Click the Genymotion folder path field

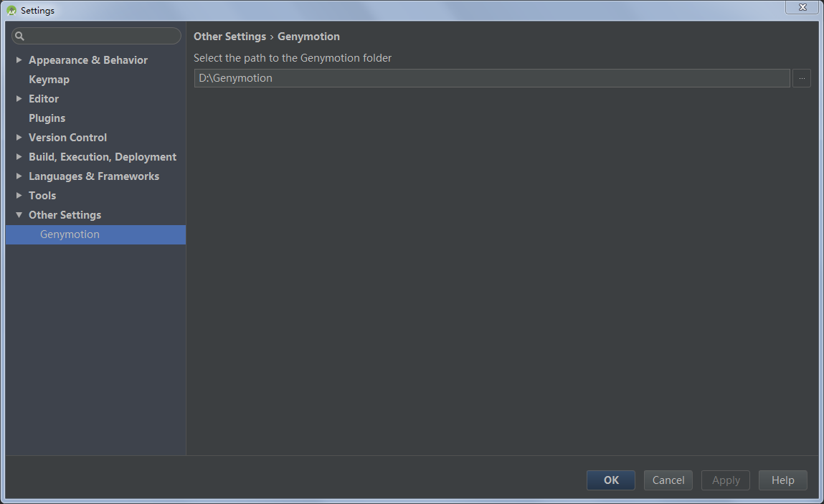[x=492, y=77]
